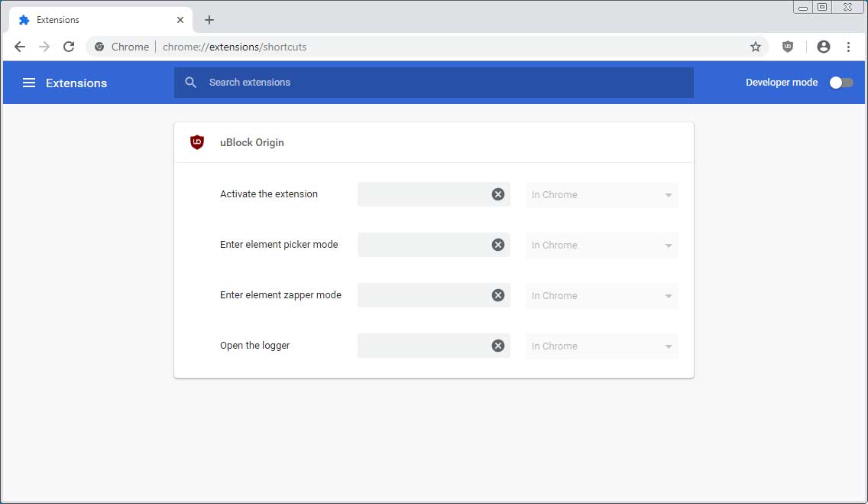Expand scope dropdown for Open the logger
868x504 pixels.
tap(601, 346)
